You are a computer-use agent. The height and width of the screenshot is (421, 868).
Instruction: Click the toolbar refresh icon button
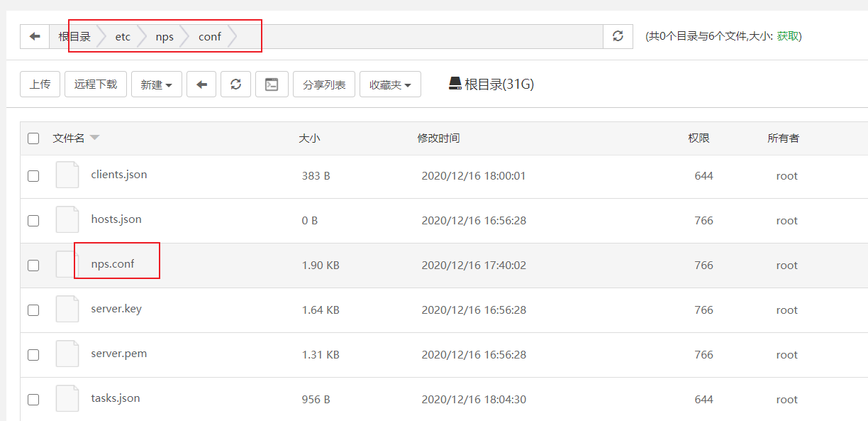(x=235, y=84)
